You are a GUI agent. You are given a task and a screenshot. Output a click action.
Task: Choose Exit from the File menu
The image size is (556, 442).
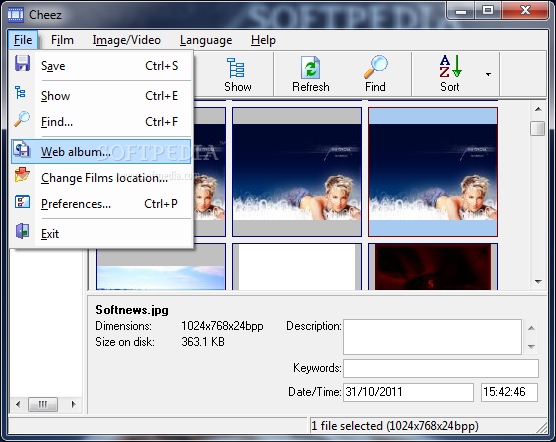pyautogui.click(x=101, y=234)
